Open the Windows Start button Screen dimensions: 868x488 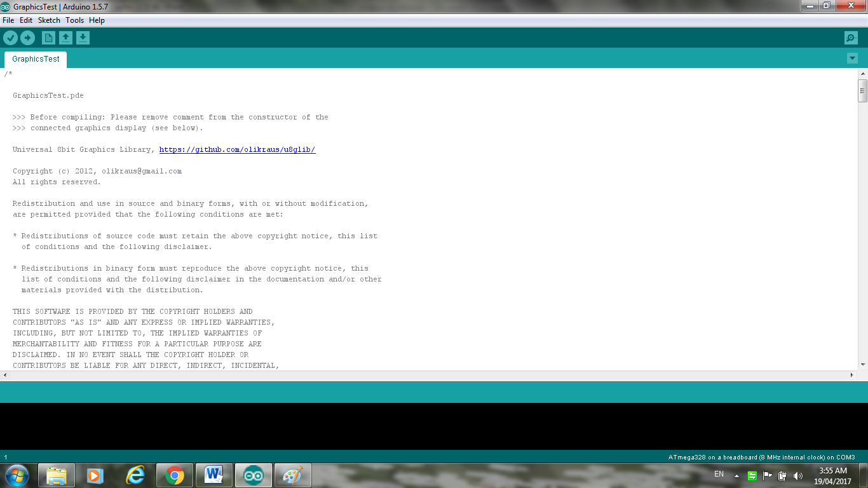coord(17,475)
